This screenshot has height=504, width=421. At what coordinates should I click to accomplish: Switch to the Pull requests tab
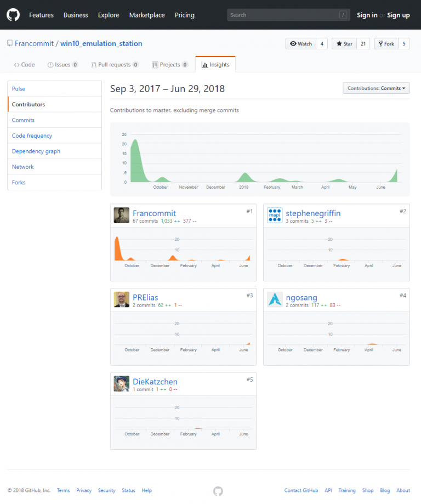click(x=115, y=65)
